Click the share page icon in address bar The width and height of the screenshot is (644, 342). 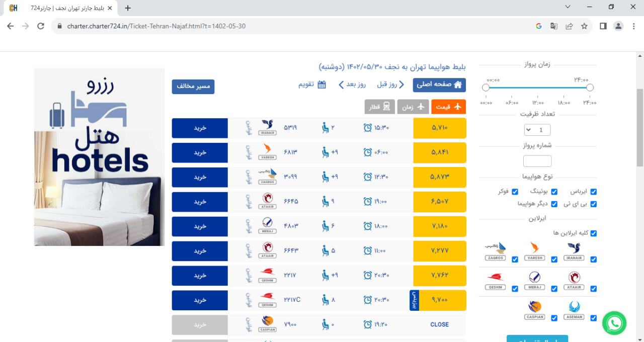tap(569, 26)
